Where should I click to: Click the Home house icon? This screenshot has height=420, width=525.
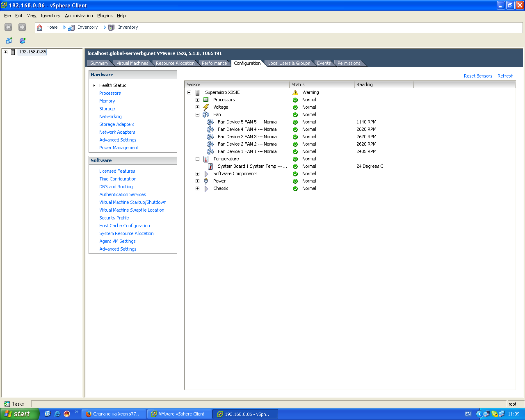pyautogui.click(x=40, y=27)
